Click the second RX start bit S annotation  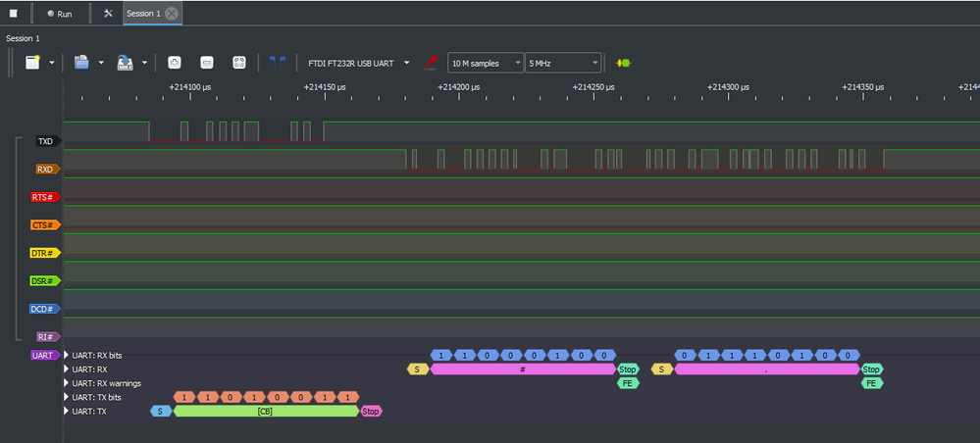point(661,369)
